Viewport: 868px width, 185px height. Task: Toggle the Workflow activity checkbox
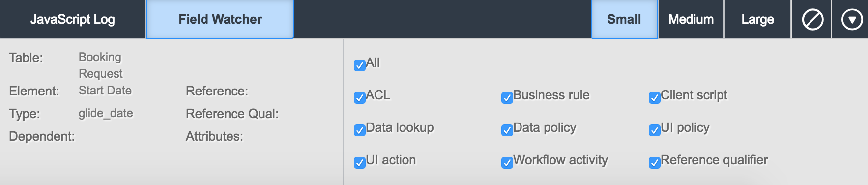[507, 162]
